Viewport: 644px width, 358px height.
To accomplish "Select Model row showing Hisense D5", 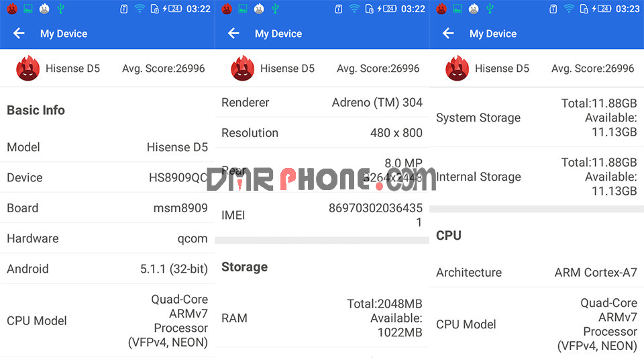I will [107, 147].
